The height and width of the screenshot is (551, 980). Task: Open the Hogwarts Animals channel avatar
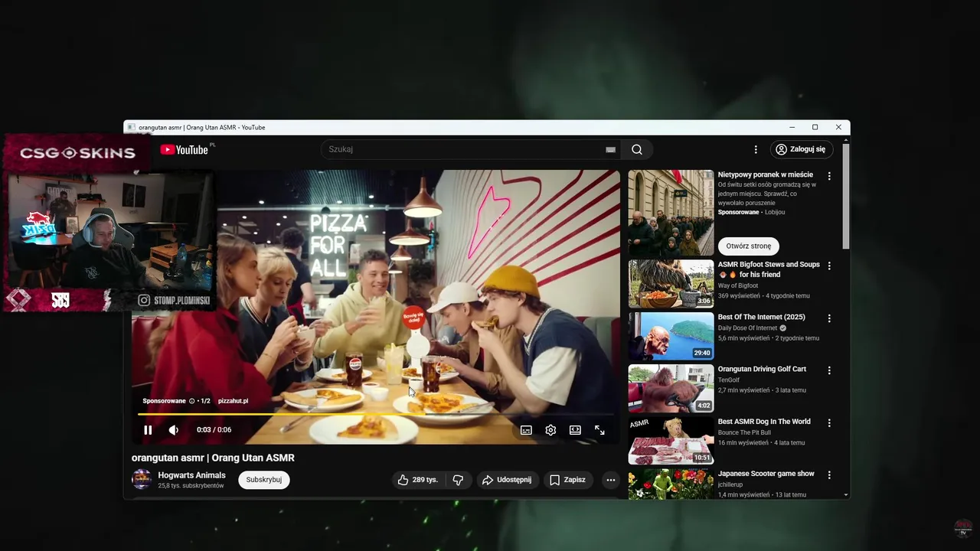(142, 480)
